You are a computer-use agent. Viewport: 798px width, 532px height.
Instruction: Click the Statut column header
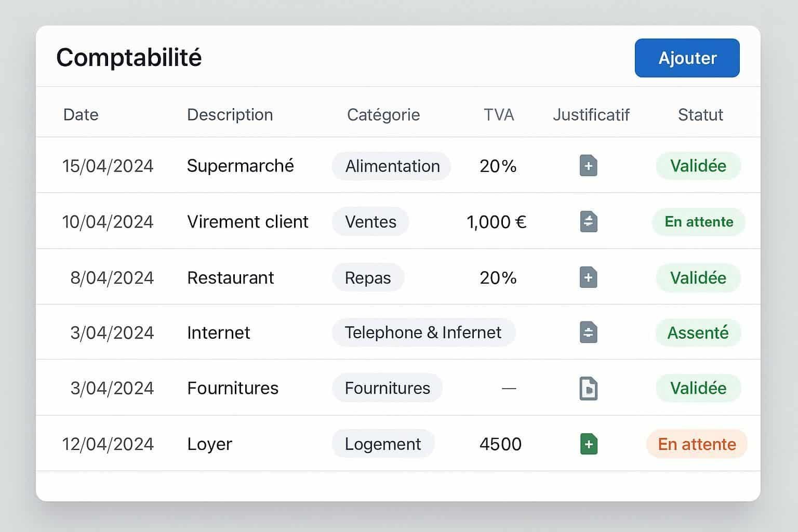700,114
